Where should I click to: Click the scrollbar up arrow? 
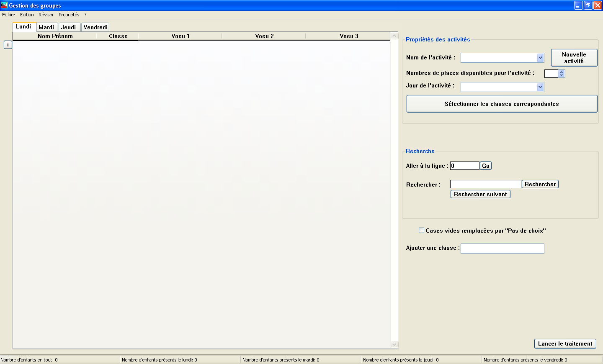pyautogui.click(x=394, y=36)
